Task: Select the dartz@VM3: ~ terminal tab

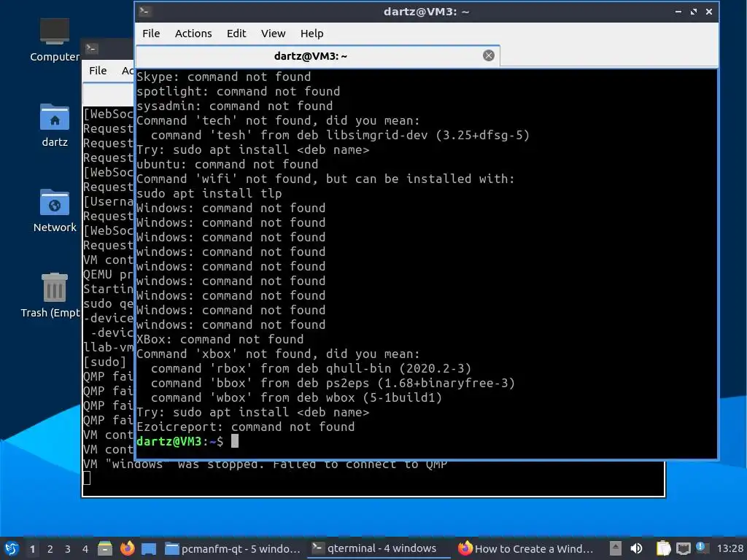Action: pos(318,56)
